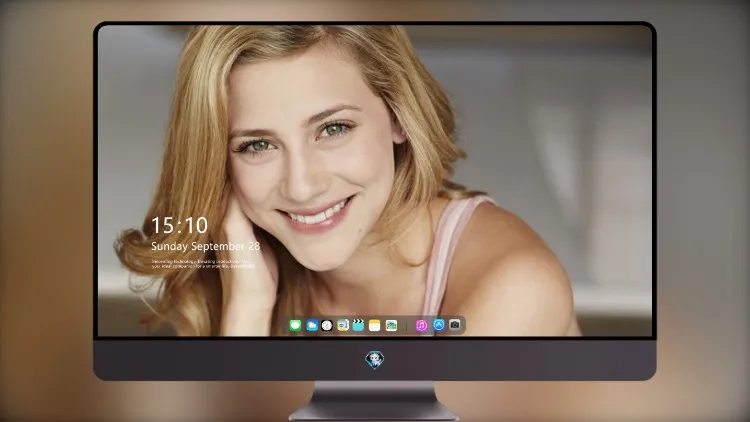Viewport: 750px width, 422px height.
Task: Open the Camera app in dock
Action: (x=455, y=325)
